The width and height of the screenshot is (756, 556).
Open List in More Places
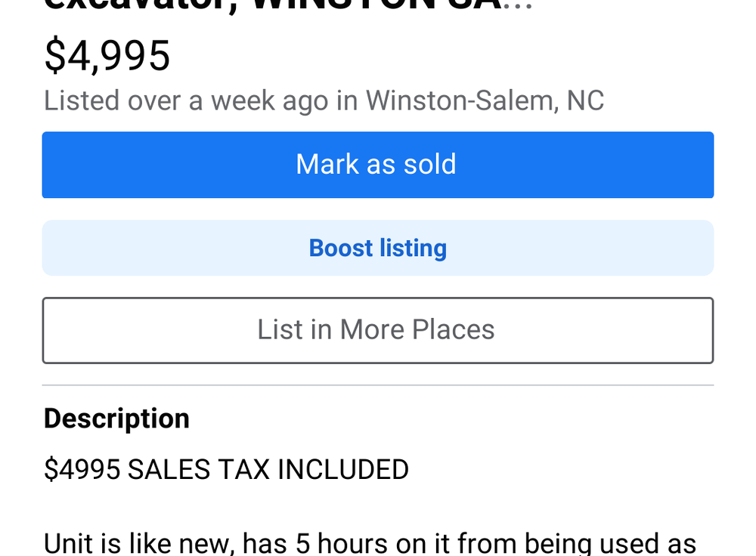tap(377, 330)
